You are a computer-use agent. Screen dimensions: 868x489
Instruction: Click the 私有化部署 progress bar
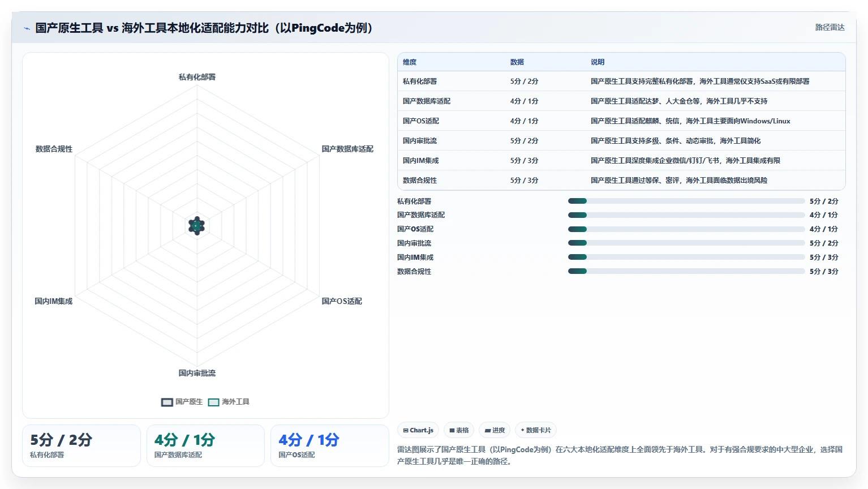[686, 201]
